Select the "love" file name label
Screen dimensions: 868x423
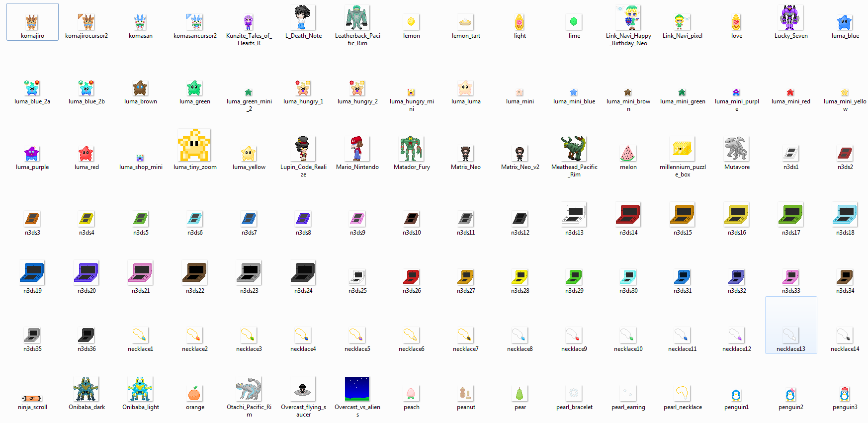tap(736, 36)
